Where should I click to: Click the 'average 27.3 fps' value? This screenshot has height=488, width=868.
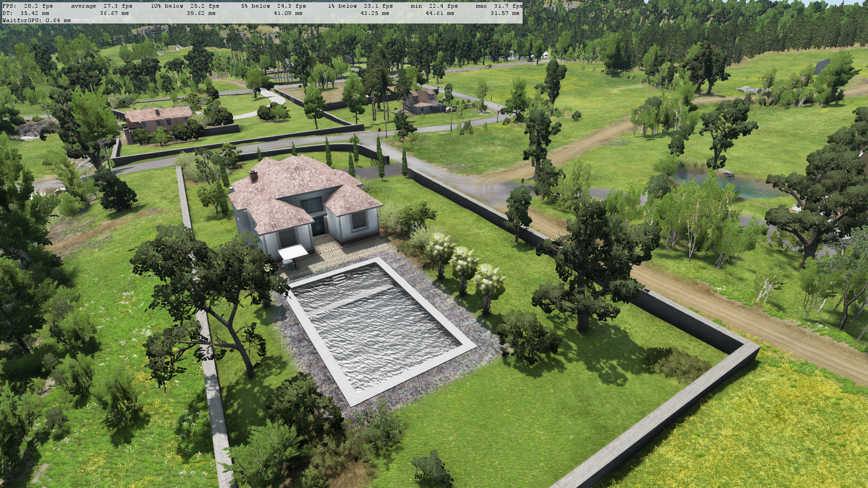coord(102,6)
